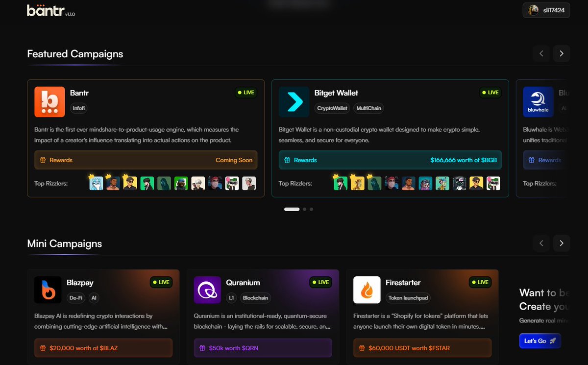The width and height of the screenshot is (588, 365).
Task: Click the sli17424 profile avatar
Action: 534,10
